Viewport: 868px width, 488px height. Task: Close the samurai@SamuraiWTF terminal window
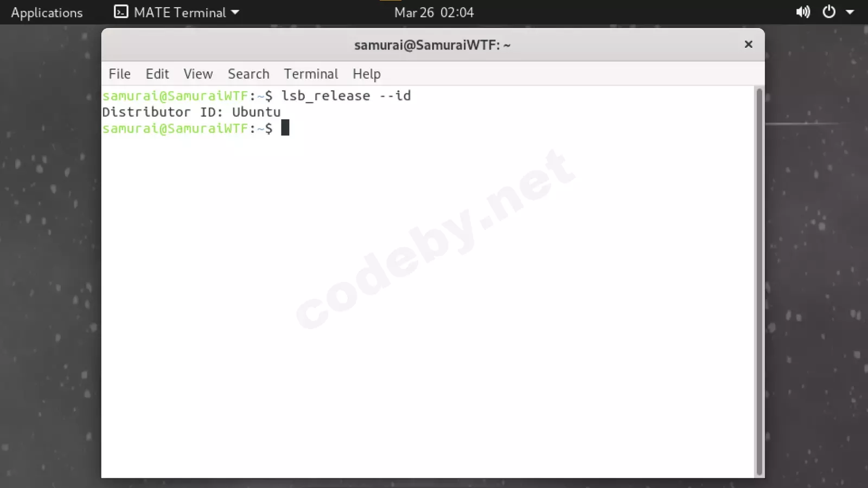(x=748, y=44)
